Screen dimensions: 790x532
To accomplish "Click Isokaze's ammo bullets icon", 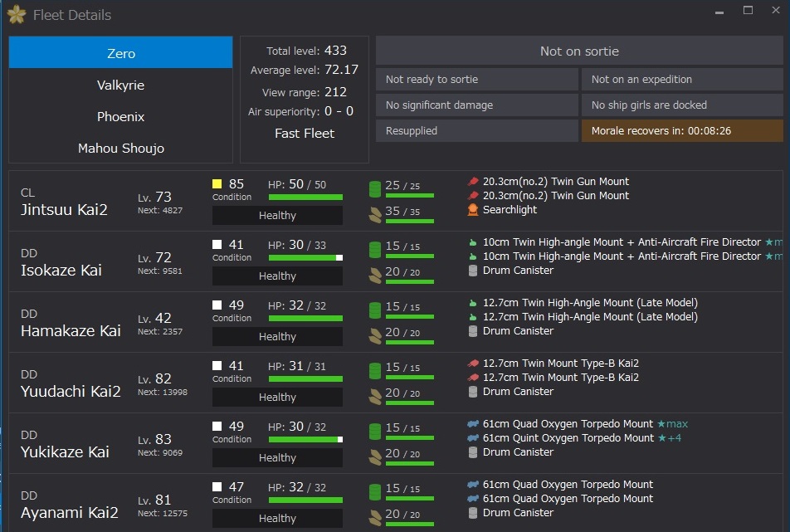I will (x=375, y=275).
